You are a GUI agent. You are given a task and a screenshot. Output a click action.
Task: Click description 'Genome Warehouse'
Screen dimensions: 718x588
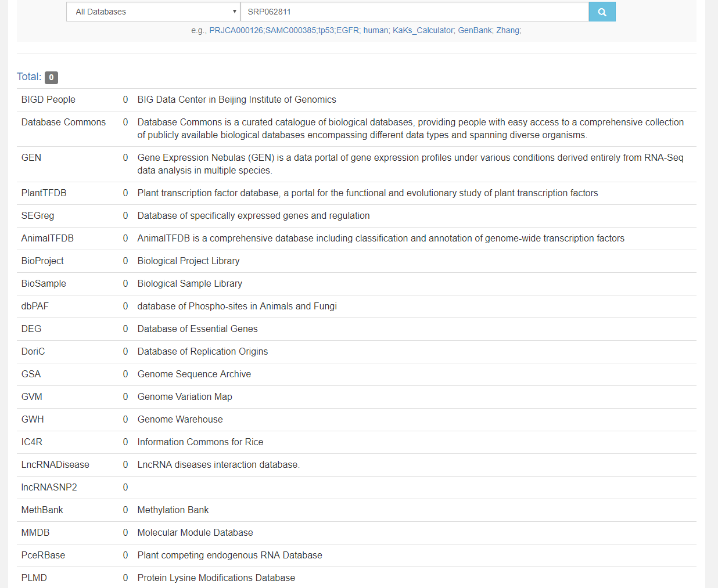pos(180,420)
